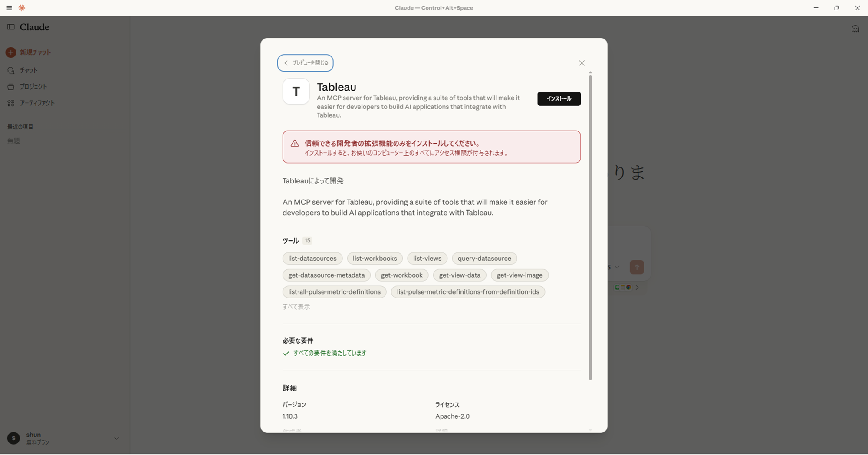Click すべて表示 to show all tools
The height and width of the screenshot is (455, 868).
click(x=296, y=307)
